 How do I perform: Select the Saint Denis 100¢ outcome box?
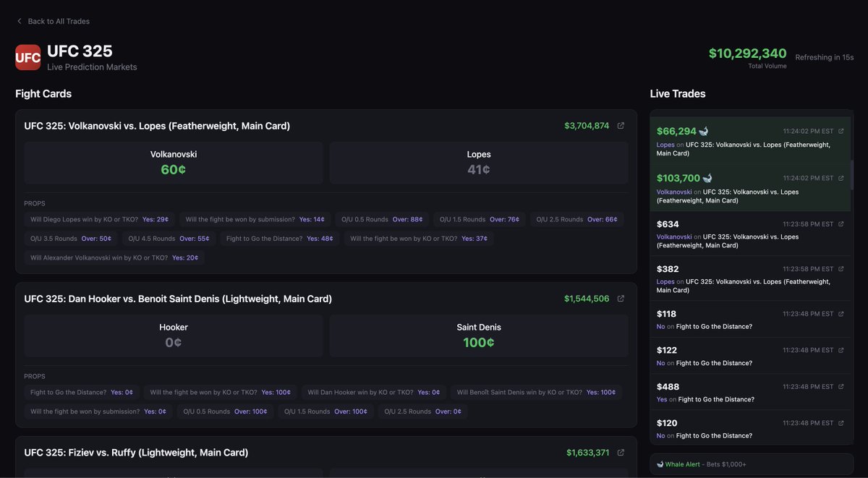click(x=479, y=336)
